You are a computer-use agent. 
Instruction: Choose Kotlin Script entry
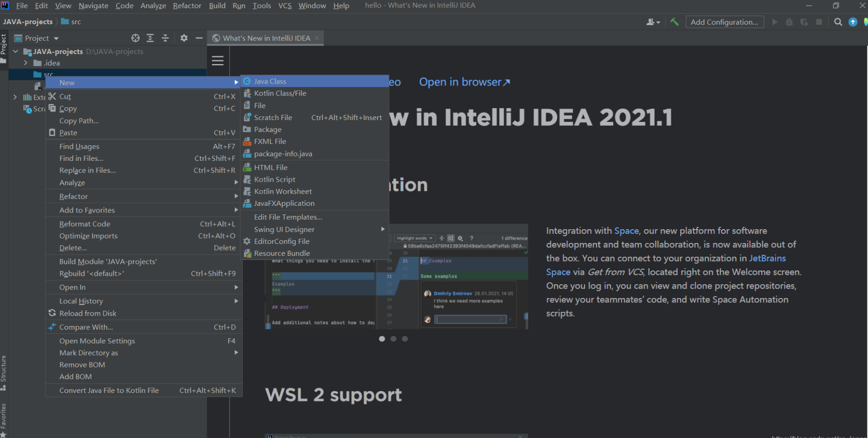tap(315, 179)
